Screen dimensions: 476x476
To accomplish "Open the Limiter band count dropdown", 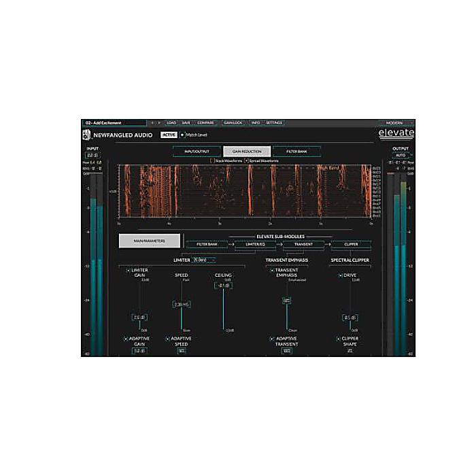I will pos(204,259).
